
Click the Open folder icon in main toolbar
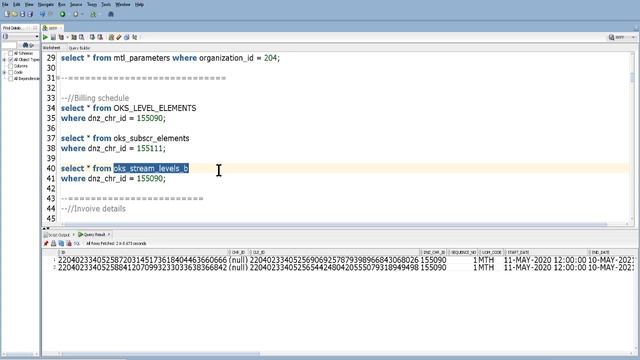point(15,14)
